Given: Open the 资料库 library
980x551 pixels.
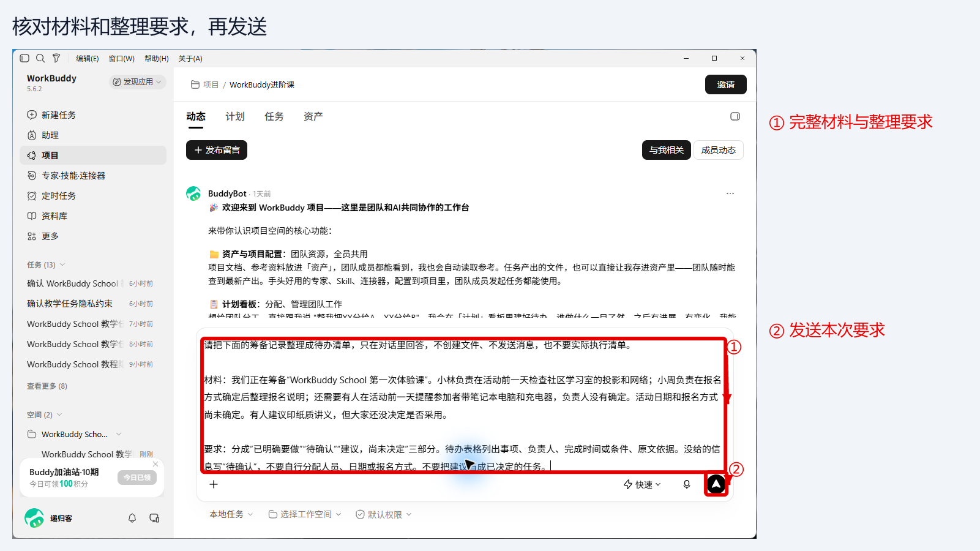Looking at the screenshot, I should click(x=93, y=216).
